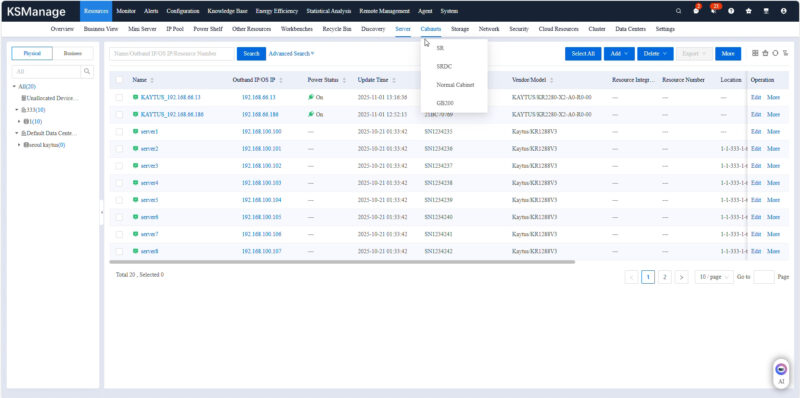This screenshot has height=398, width=800.
Task: Expand the 1(10) tree node
Action: click(19, 121)
